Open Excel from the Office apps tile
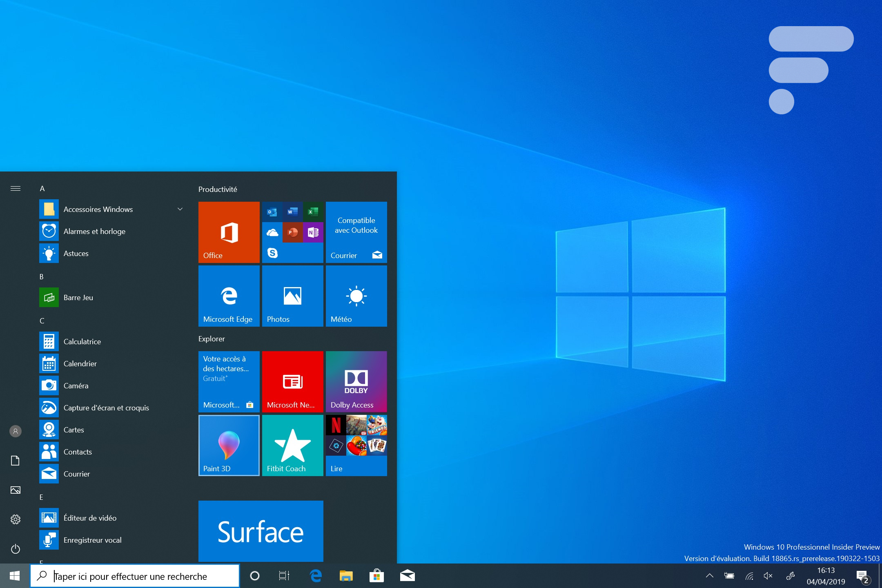This screenshot has width=882, height=588. coord(313,212)
